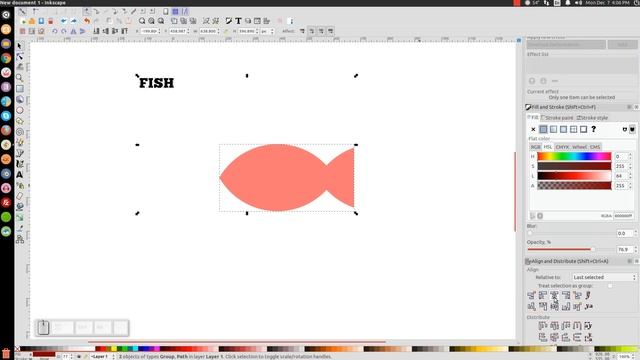Toggle first Affect stroke-width scaling button
This screenshot has width=640, height=360.
(302, 31)
